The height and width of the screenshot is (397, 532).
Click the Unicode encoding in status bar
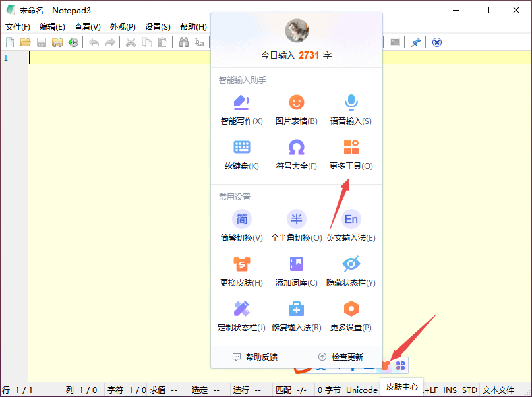(362, 390)
